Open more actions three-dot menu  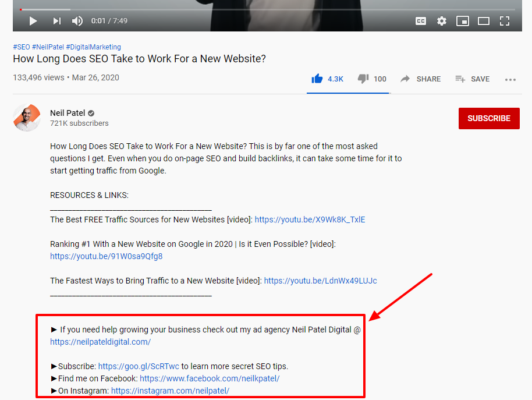coord(510,80)
